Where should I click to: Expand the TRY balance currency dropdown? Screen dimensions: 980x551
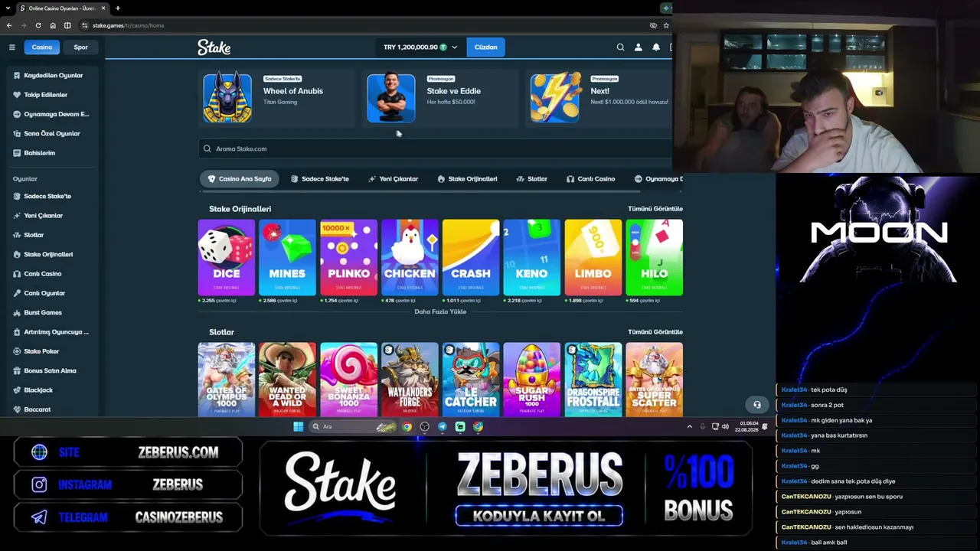coord(420,47)
